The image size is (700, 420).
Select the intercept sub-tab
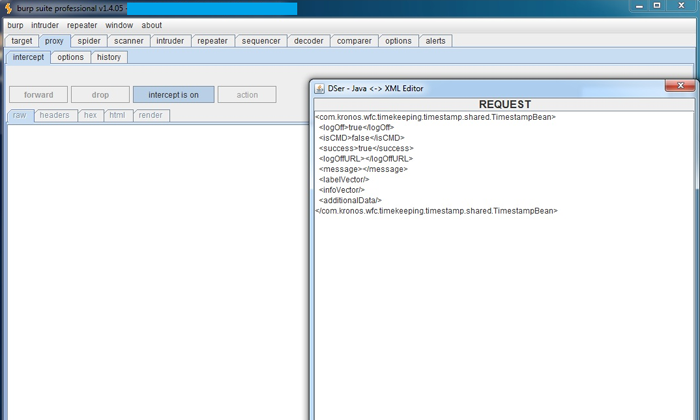coord(28,57)
